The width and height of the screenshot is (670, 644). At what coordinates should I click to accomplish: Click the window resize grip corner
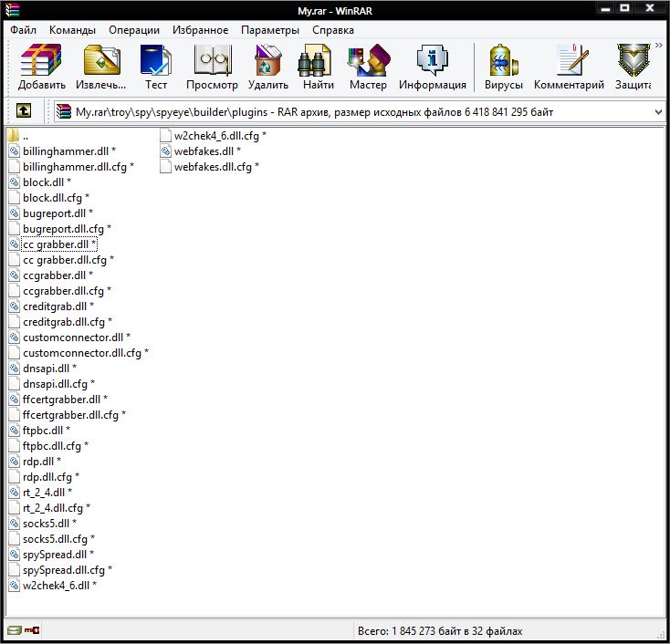660,634
